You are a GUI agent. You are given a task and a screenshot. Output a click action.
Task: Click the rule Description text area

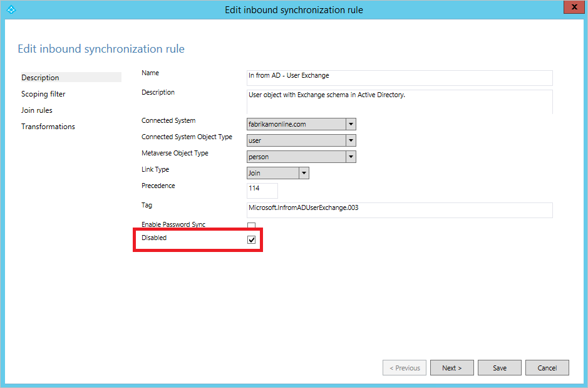[x=399, y=100]
